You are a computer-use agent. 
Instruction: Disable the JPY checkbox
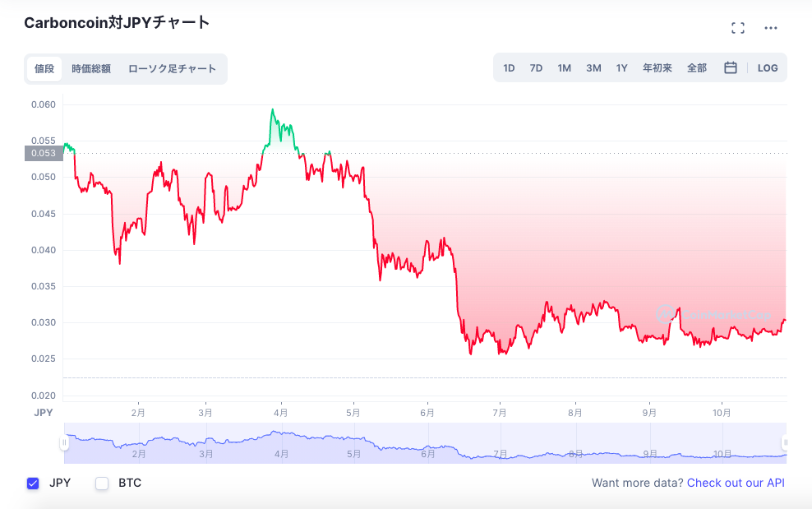click(33, 484)
